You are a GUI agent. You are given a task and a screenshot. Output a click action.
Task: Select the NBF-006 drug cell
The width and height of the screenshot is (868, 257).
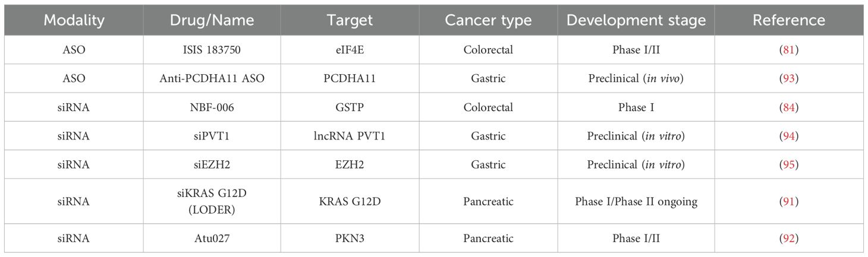tap(212, 107)
